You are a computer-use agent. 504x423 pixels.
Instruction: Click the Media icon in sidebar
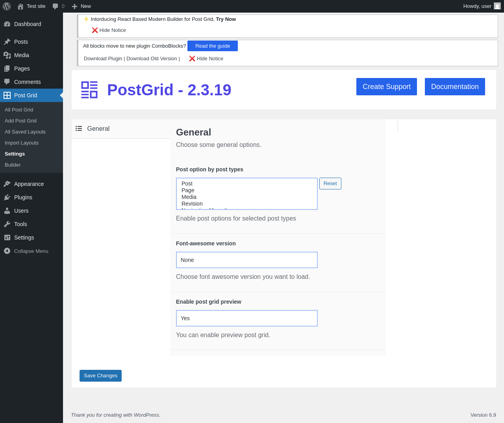[7, 55]
